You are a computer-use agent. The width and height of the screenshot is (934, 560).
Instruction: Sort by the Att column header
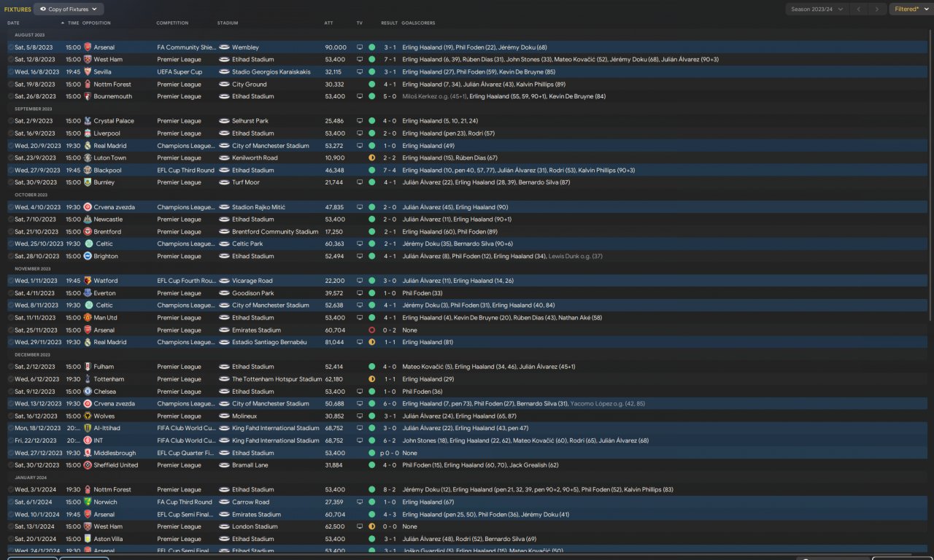328,23
